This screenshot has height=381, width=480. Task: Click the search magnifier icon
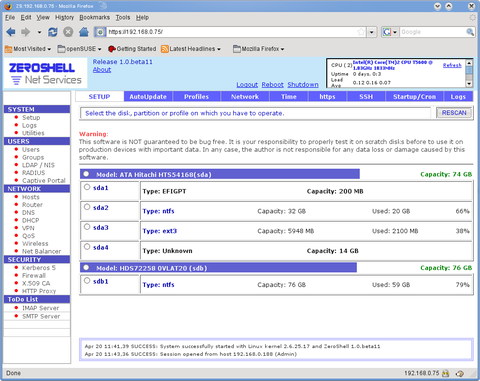click(470, 32)
